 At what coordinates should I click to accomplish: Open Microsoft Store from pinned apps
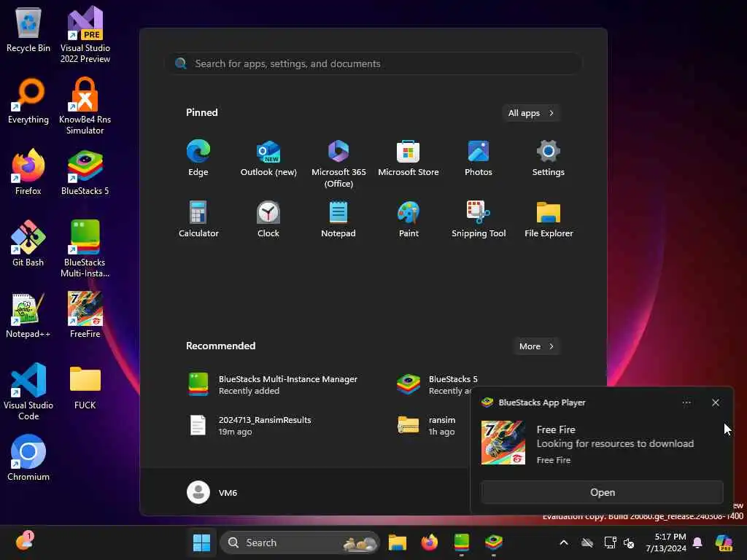click(409, 158)
